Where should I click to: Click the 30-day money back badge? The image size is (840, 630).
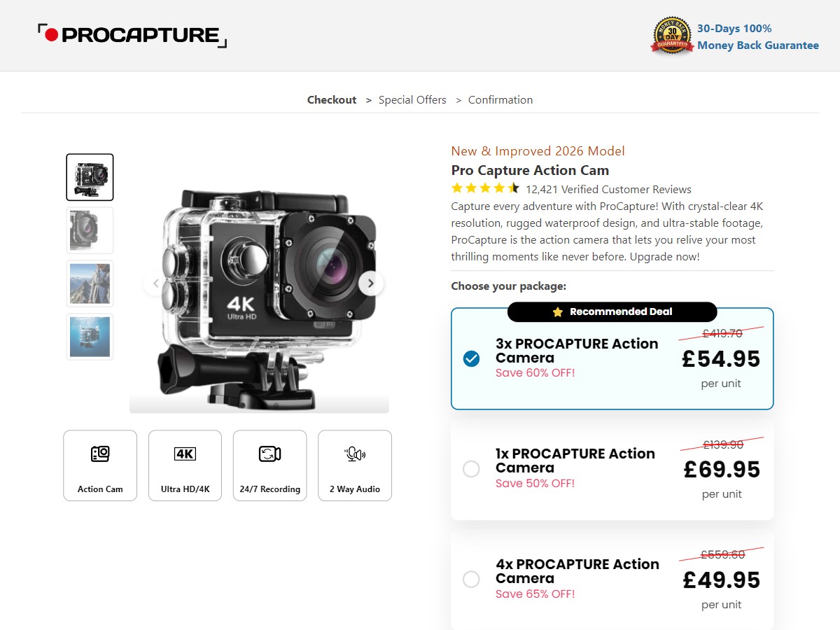(672, 36)
